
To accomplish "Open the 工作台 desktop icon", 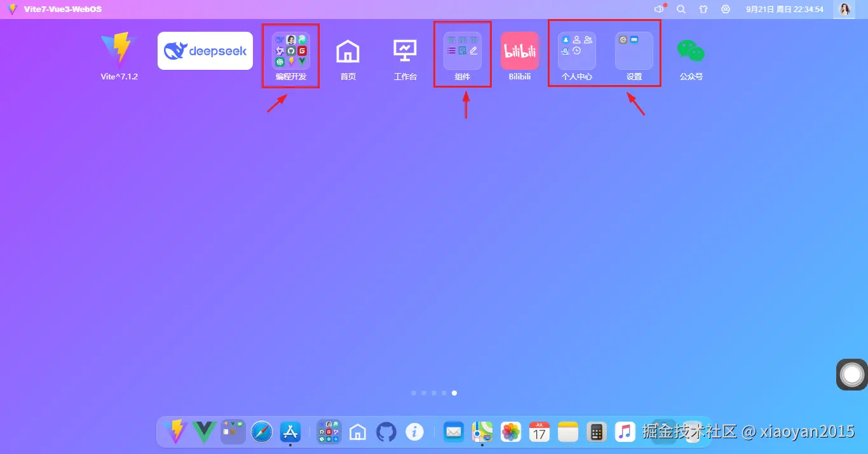I will click(405, 51).
